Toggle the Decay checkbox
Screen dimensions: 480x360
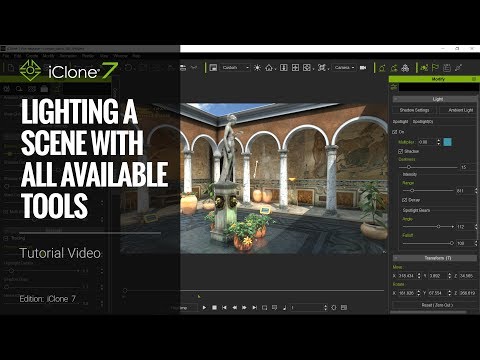404,200
